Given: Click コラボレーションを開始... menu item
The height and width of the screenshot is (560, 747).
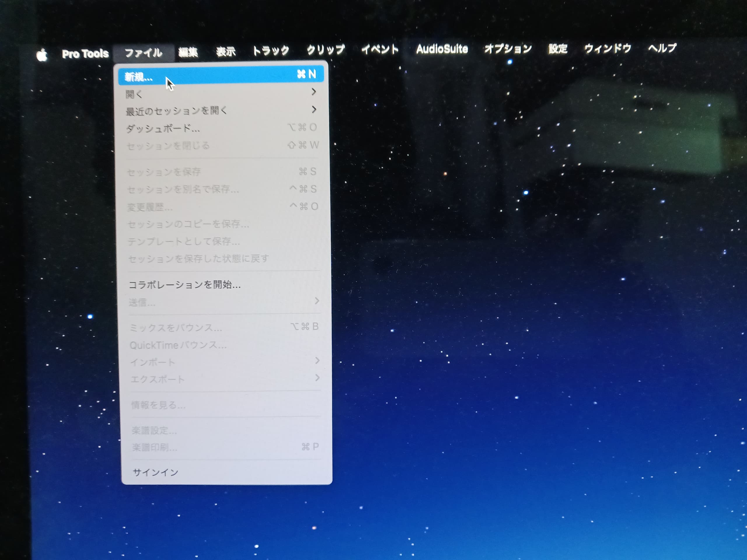Looking at the screenshot, I should click(x=184, y=285).
